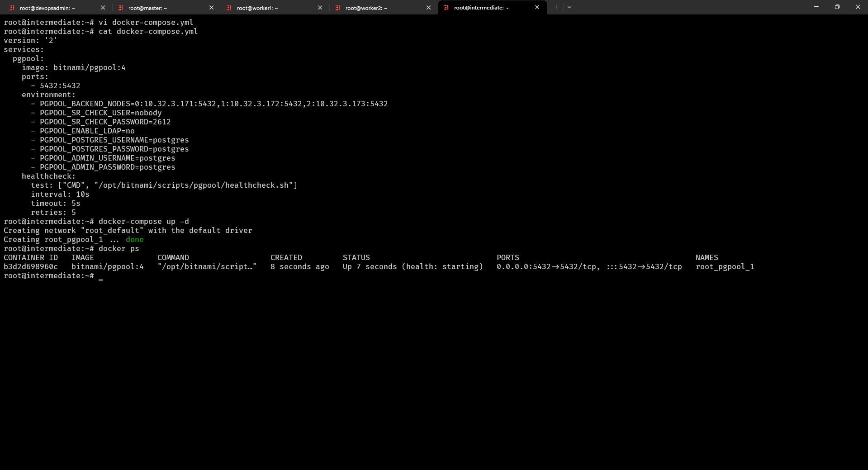Click the devopsadmin tab session icon
868x470 pixels.
click(x=12, y=8)
